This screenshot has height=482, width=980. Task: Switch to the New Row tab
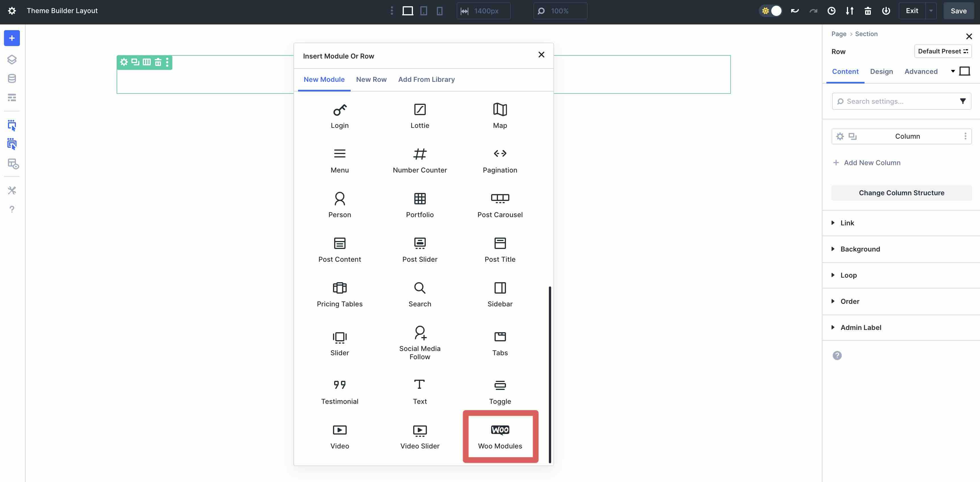(x=371, y=80)
